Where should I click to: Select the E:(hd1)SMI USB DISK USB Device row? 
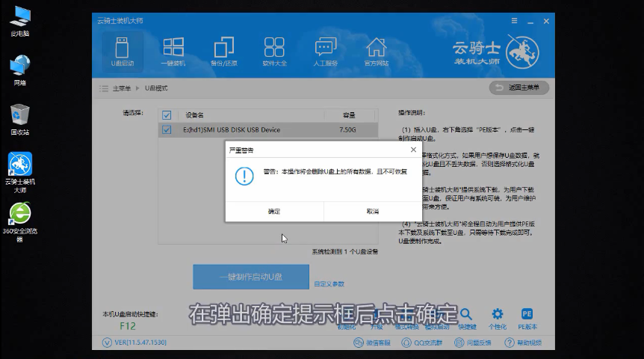[x=267, y=129]
